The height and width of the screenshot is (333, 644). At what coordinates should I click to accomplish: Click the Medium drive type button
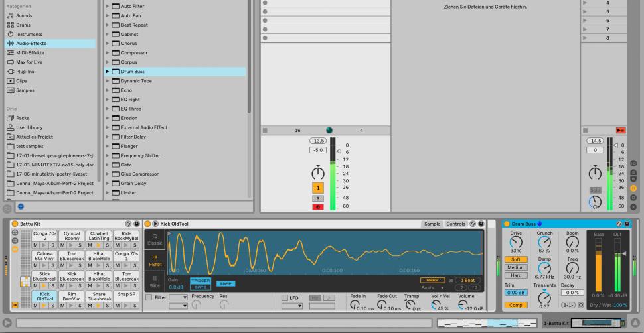[x=516, y=267]
